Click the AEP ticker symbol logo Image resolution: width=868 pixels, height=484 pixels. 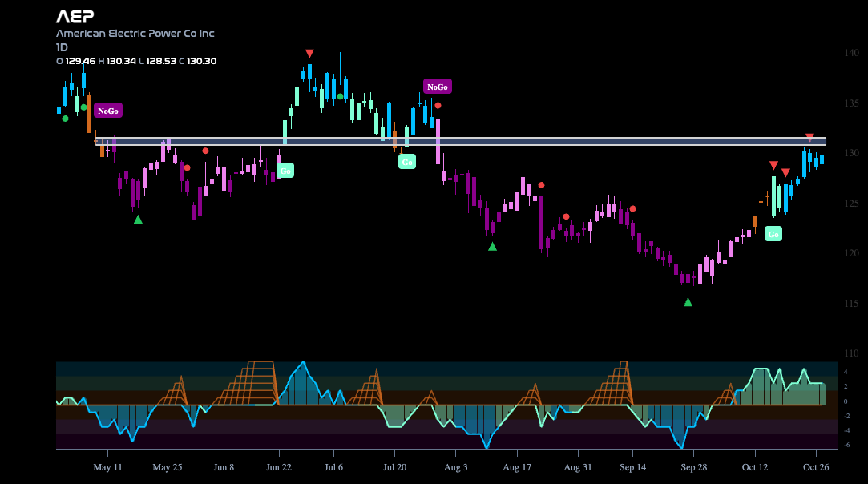click(75, 17)
